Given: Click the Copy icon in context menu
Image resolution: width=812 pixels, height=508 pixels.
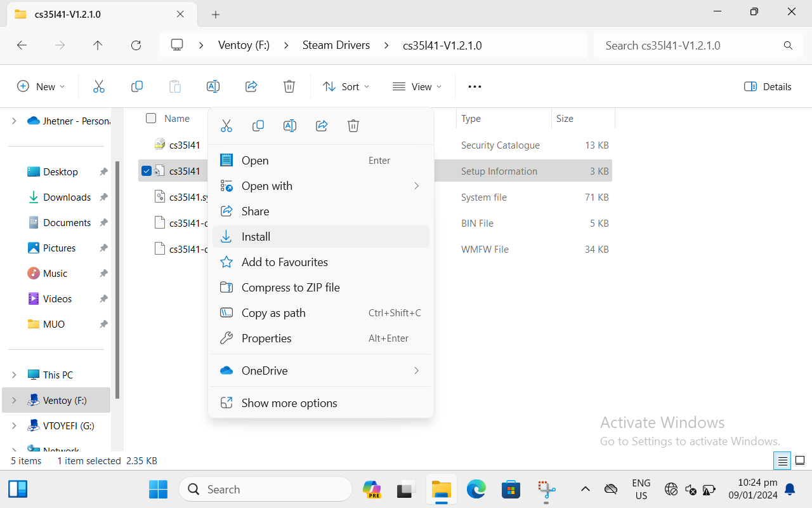Looking at the screenshot, I should [x=258, y=126].
